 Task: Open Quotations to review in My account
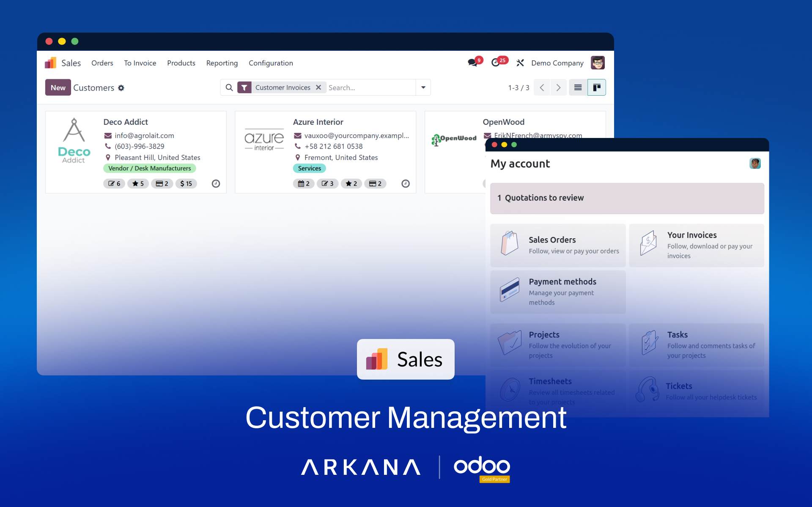coord(627,198)
